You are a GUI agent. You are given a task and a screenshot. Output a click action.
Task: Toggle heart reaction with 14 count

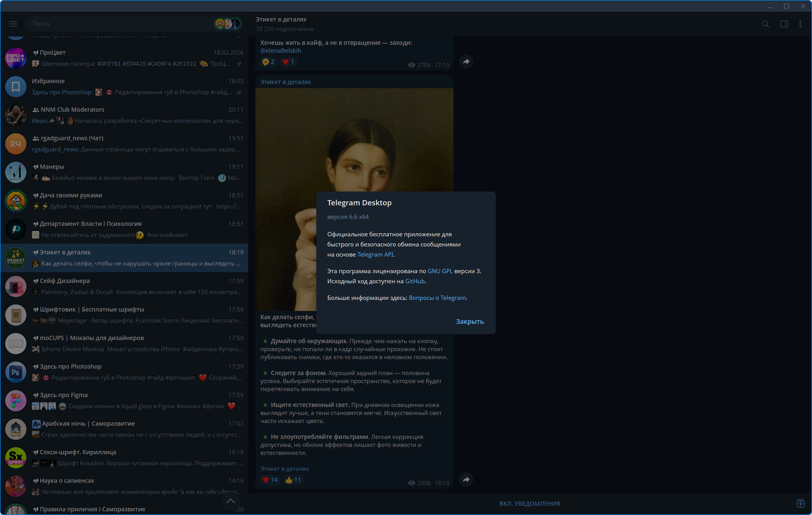click(x=270, y=480)
